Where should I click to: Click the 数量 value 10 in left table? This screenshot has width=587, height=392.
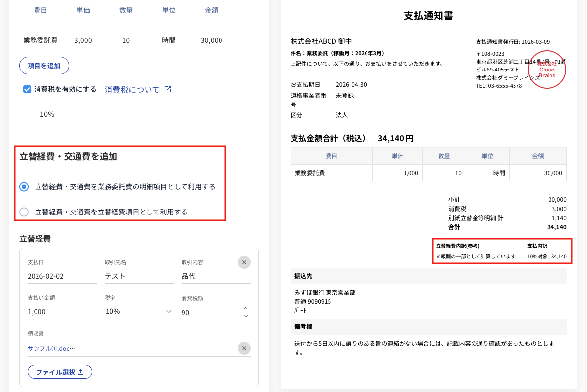tap(126, 40)
